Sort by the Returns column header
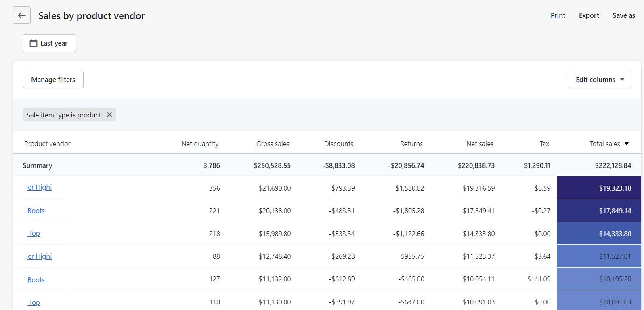This screenshot has height=310, width=644. [x=411, y=144]
